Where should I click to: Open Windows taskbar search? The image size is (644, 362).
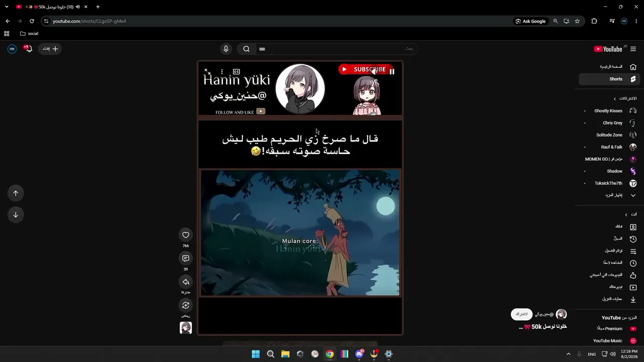pyautogui.click(x=270, y=354)
